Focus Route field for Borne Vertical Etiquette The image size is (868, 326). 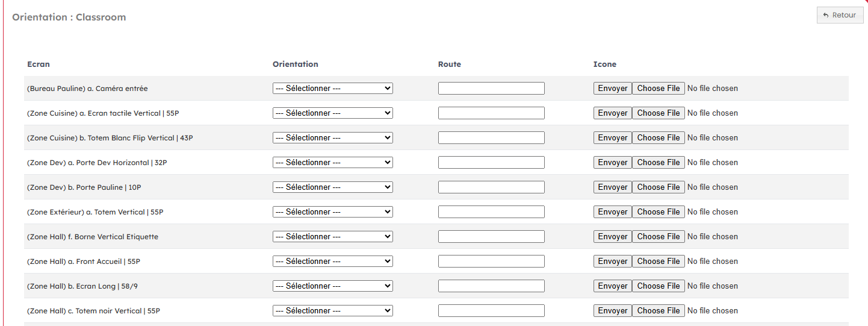[x=491, y=237]
